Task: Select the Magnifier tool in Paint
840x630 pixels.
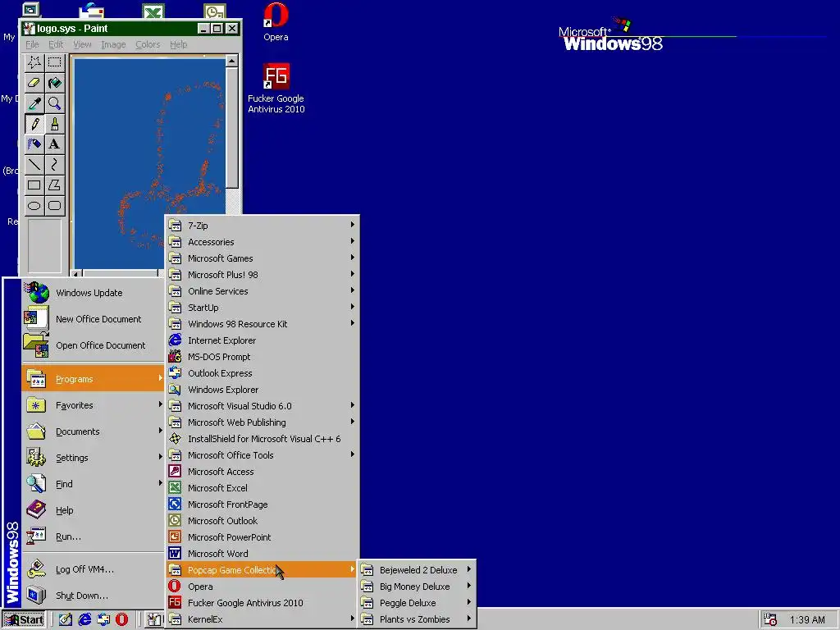Action: [55, 103]
